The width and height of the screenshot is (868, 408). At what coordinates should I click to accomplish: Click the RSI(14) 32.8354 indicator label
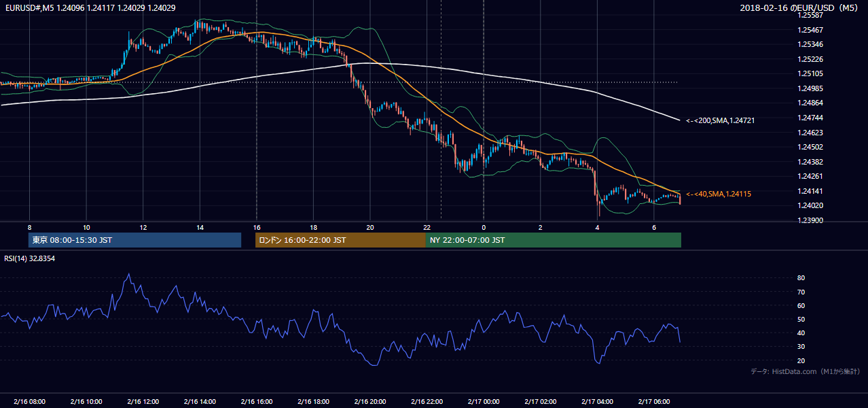point(30,258)
